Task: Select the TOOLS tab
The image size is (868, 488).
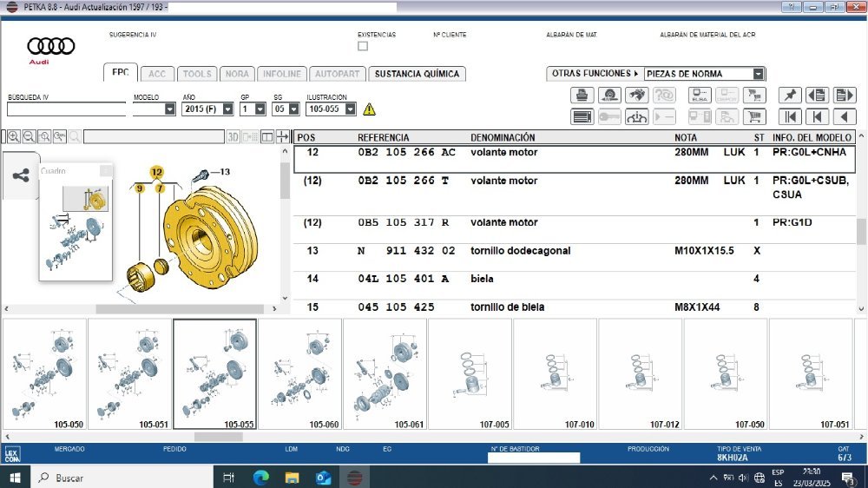Action: coord(197,74)
